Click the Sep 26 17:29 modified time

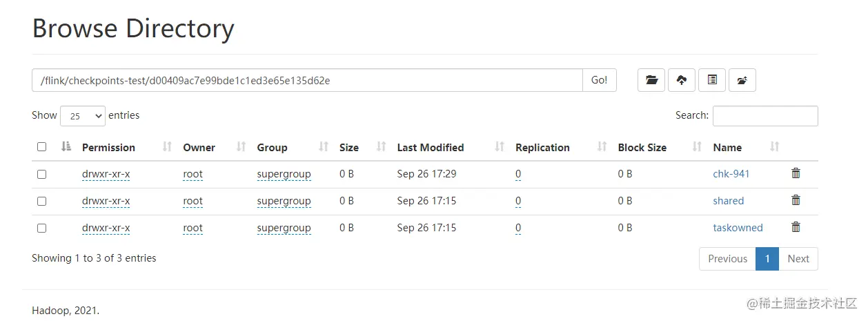[x=426, y=174]
